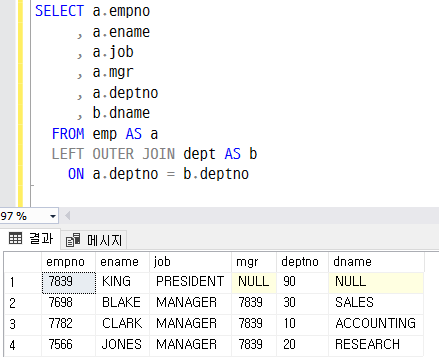Click the deptno 90 cell
This screenshot has height=362, width=439.
[x=302, y=283]
